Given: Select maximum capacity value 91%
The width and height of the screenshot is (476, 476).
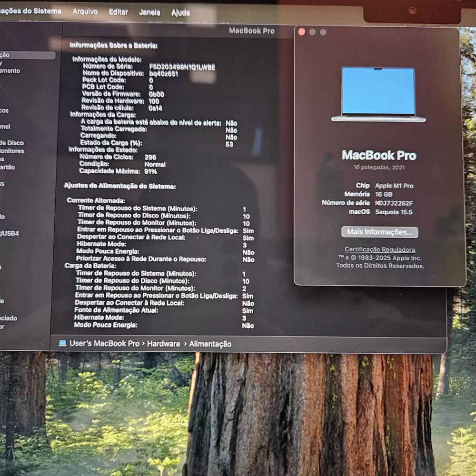Looking at the screenshot, I should 150,171.
